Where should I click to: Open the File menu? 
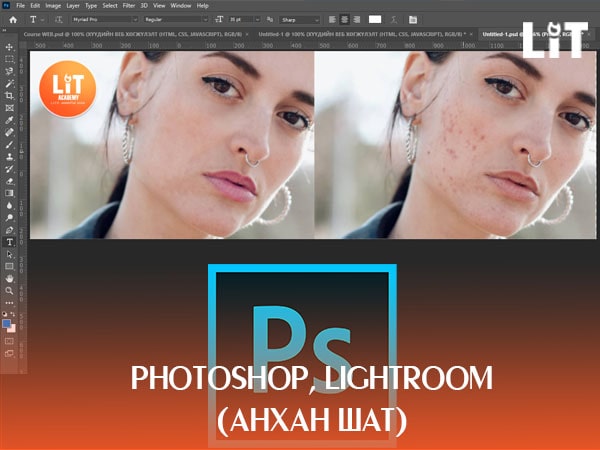20,6
